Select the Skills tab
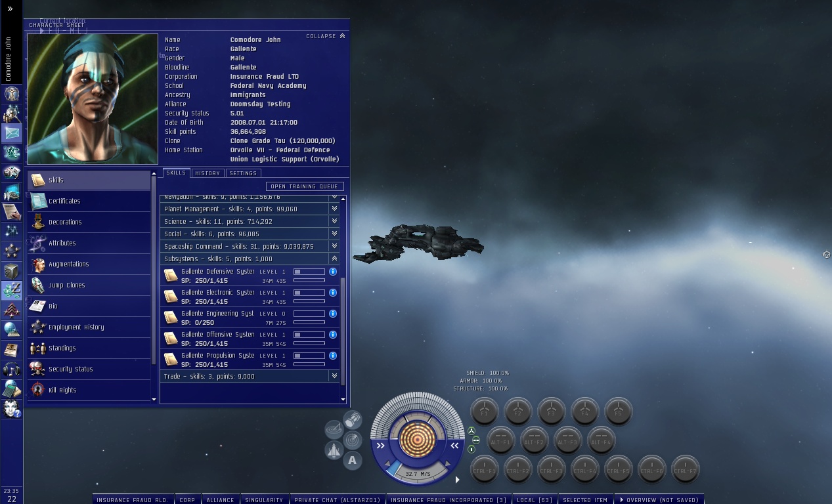The image size is (832, 504). (176, 173)
